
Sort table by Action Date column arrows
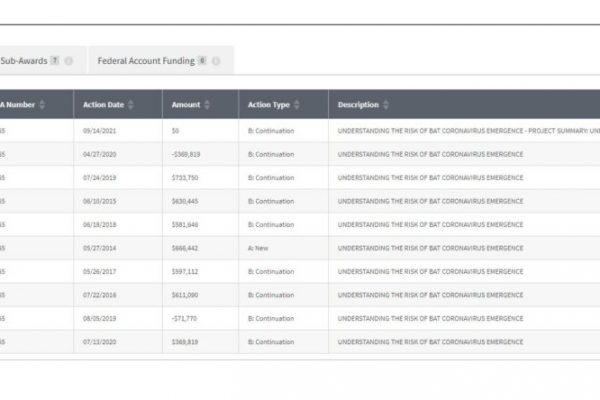[x=130, y=105]
